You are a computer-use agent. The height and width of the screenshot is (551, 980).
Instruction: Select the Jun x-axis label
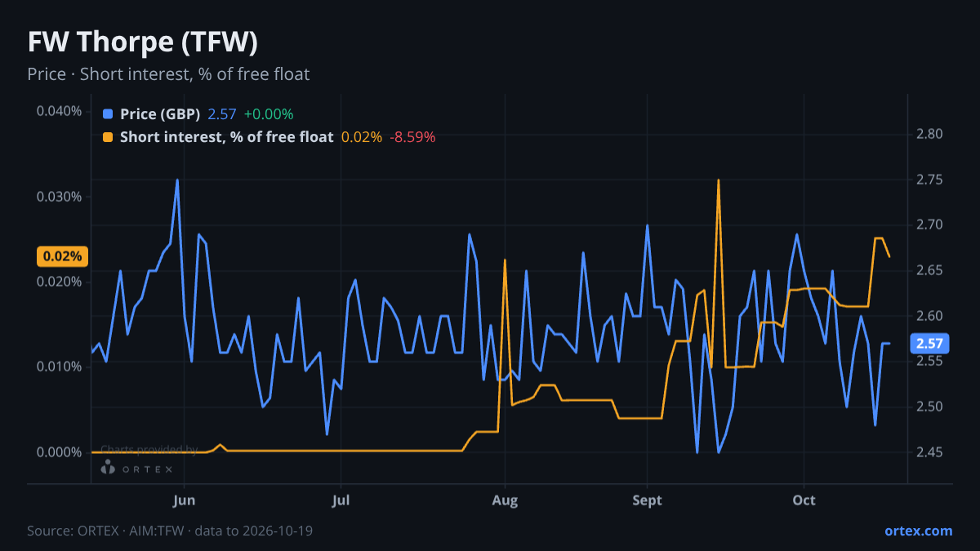click(185, 500)
